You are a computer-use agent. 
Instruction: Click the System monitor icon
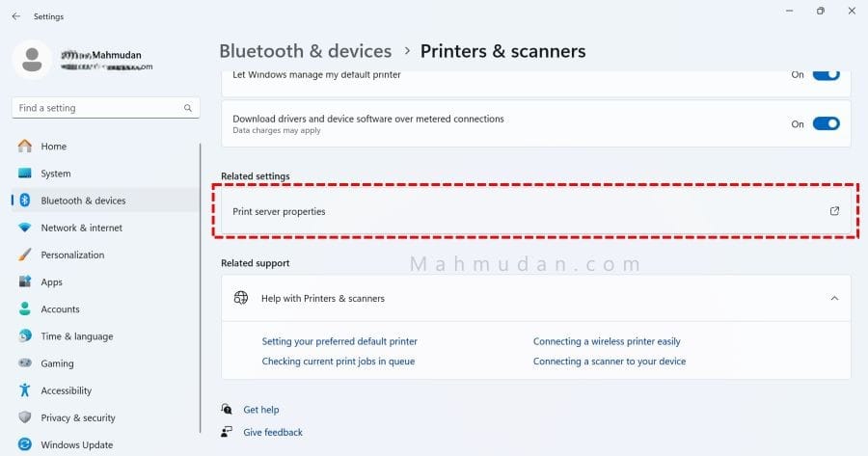(x=24, y=174)
